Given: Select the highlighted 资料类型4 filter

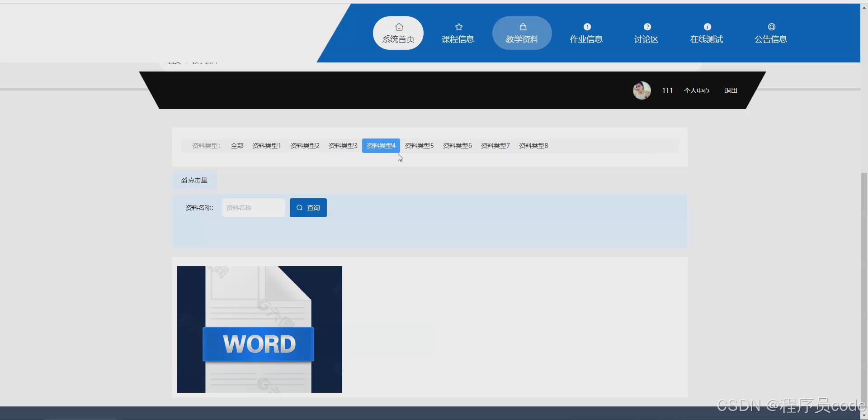Looking at the screenshot, I should 381,146.
